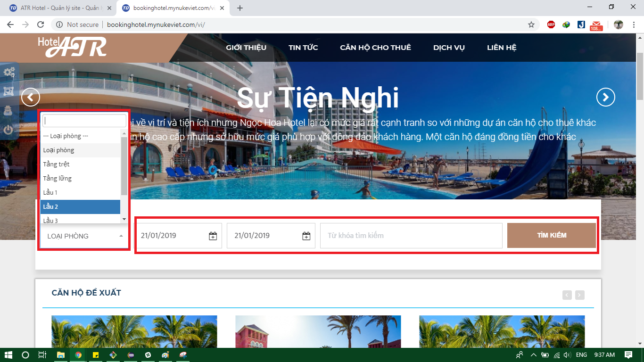Viewport: 644px width, 362px height.
Task: Click the Adblock Plus extension icon
Action: pyautogui.click(x=551, y=25)
